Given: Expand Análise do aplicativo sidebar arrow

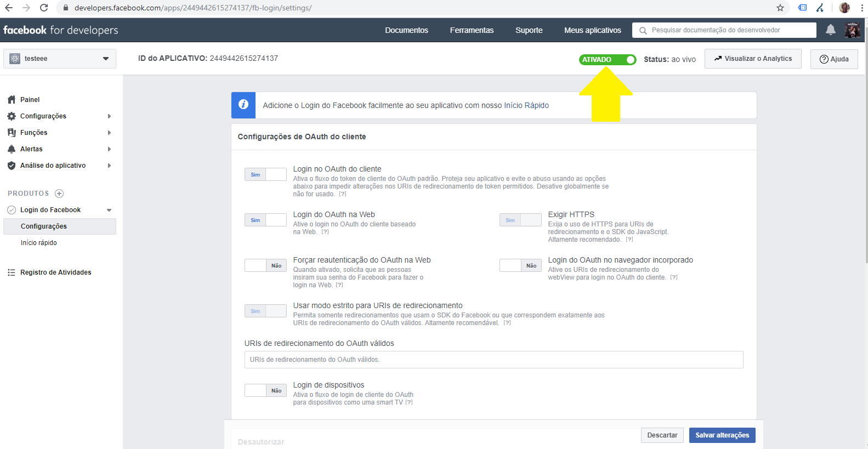Looking at the screenshot, I should (x=109, y=166).
